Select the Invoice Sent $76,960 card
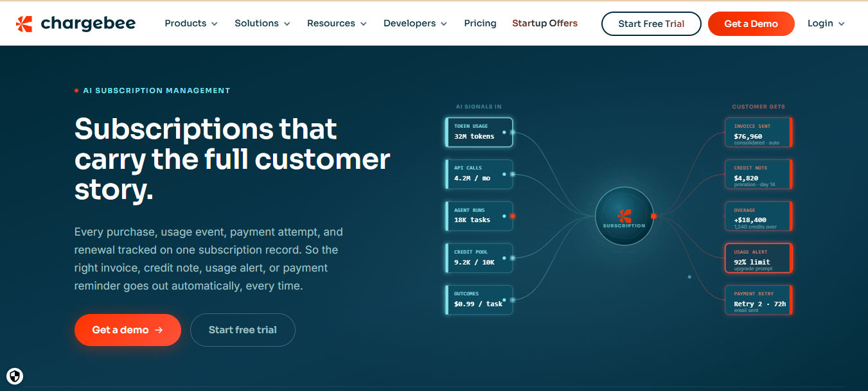Viewport: 868px width, 391px height. 759,132
